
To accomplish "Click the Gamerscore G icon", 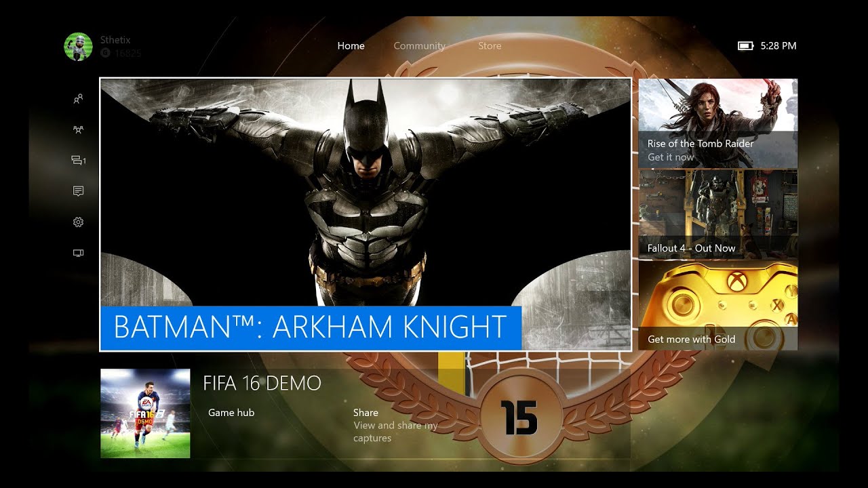I will point(105,53).
